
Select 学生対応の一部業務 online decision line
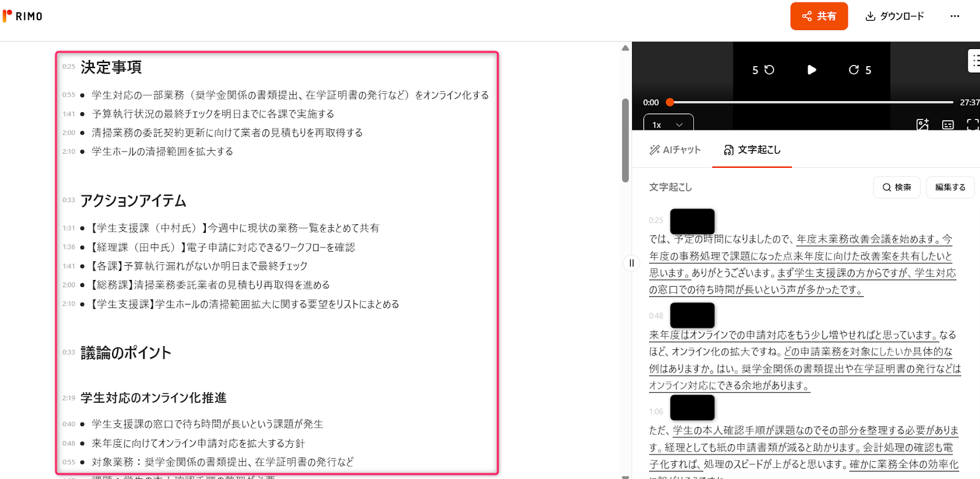tap(290, 95)
